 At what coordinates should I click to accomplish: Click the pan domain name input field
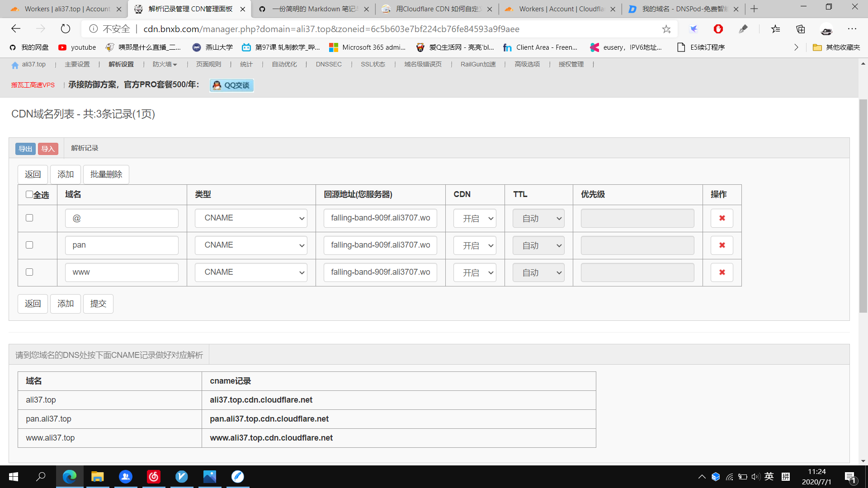(x=122, y=245)
